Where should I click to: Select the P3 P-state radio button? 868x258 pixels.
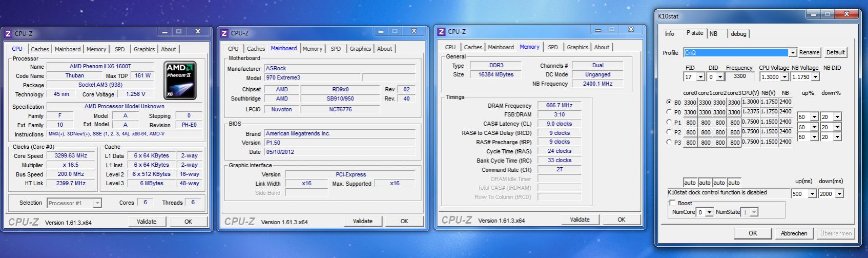tap(669, 142)
